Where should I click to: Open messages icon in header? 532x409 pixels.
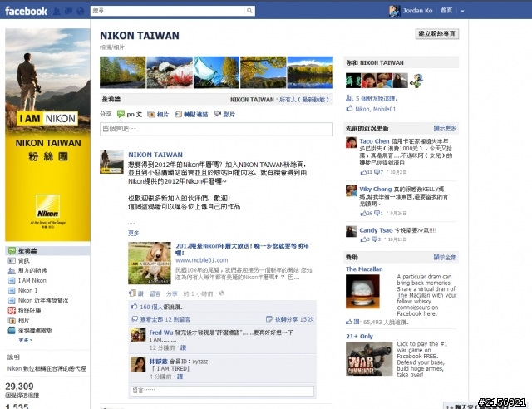[x=68, y=11]
